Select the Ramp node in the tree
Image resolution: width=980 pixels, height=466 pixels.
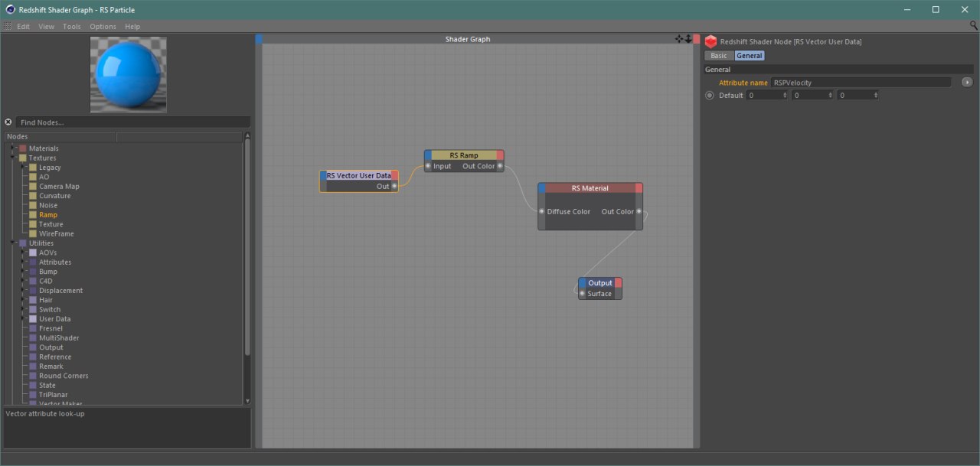coord(48,215)
